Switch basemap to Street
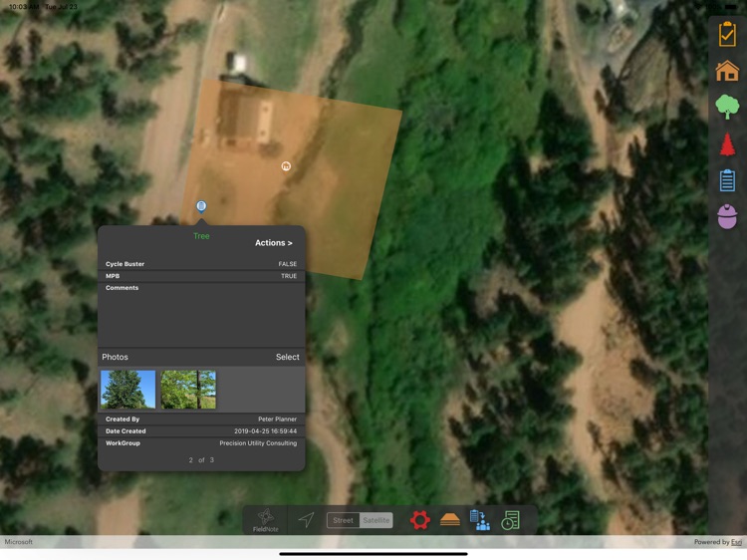 (343, 520)
